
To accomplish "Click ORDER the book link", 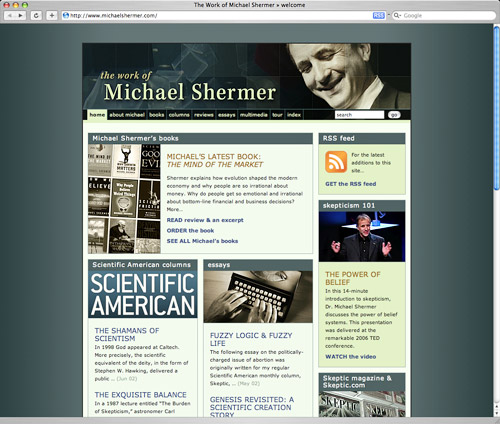I will point(190,230).
